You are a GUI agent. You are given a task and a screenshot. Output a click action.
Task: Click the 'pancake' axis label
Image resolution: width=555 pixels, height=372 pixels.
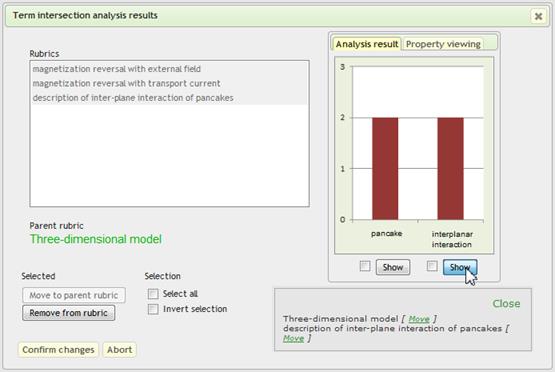[387, 234]
